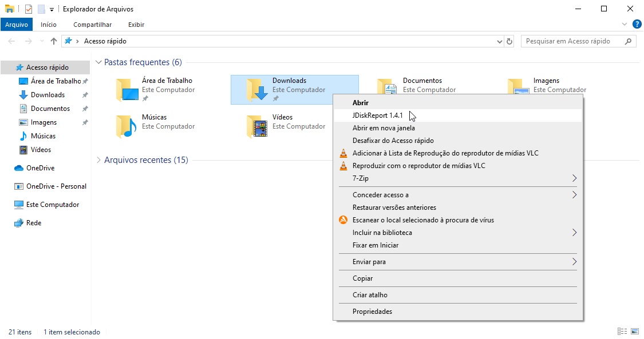Select OneDrive cloud icon in sidebar
The image size is (644, 339).
18,168
